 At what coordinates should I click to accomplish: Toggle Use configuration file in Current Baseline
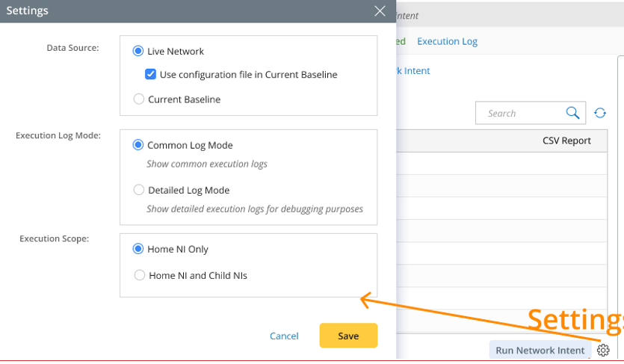151,75
